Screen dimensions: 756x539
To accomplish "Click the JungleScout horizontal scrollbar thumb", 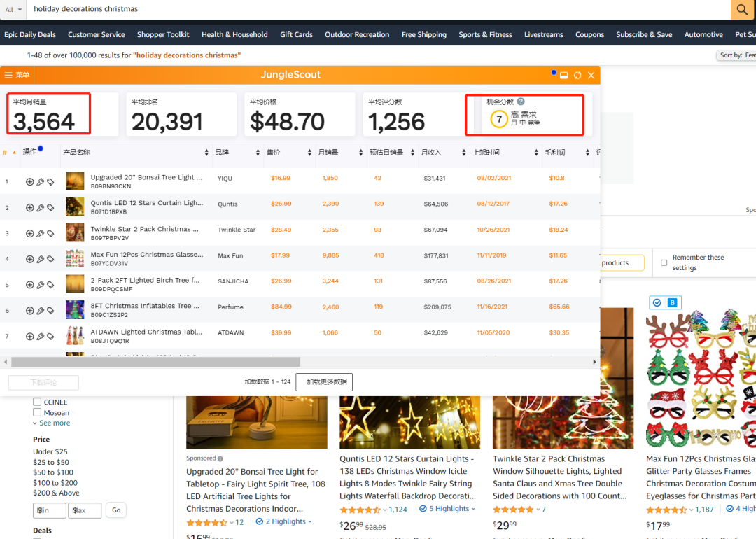I will tap(155, 362).
